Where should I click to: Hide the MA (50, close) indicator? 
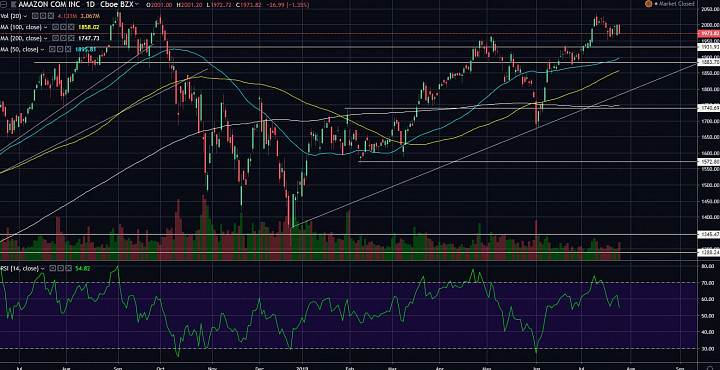[52, 49]
